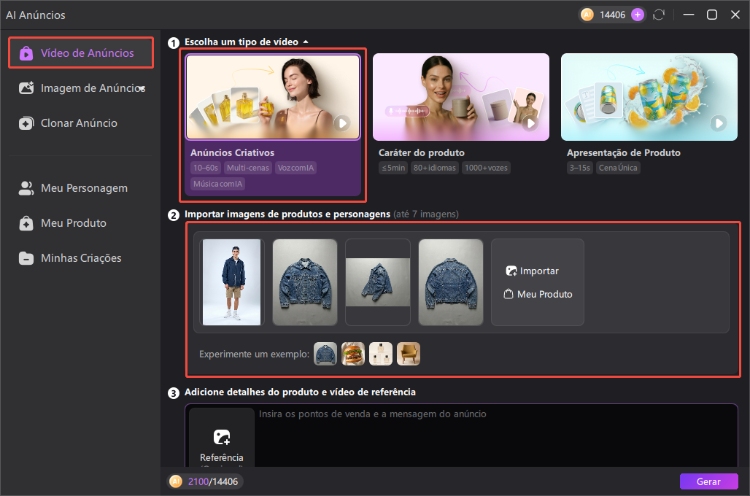Select the folded jacket landscape image

[378, 282]
